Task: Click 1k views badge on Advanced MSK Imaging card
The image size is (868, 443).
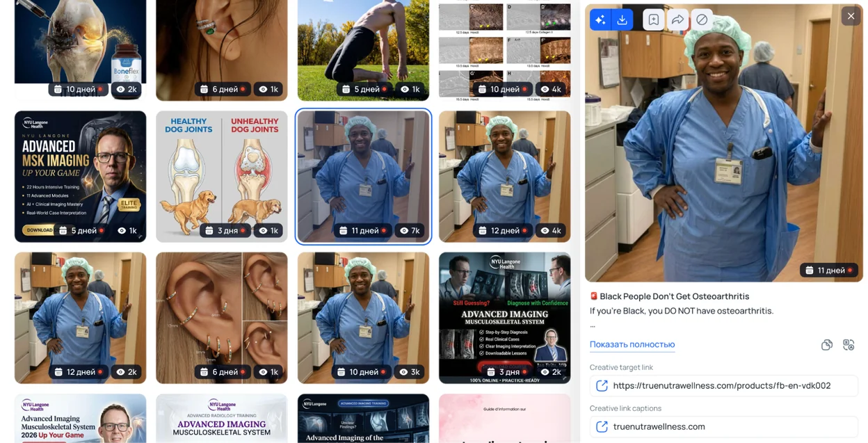Action: (127, 230)
